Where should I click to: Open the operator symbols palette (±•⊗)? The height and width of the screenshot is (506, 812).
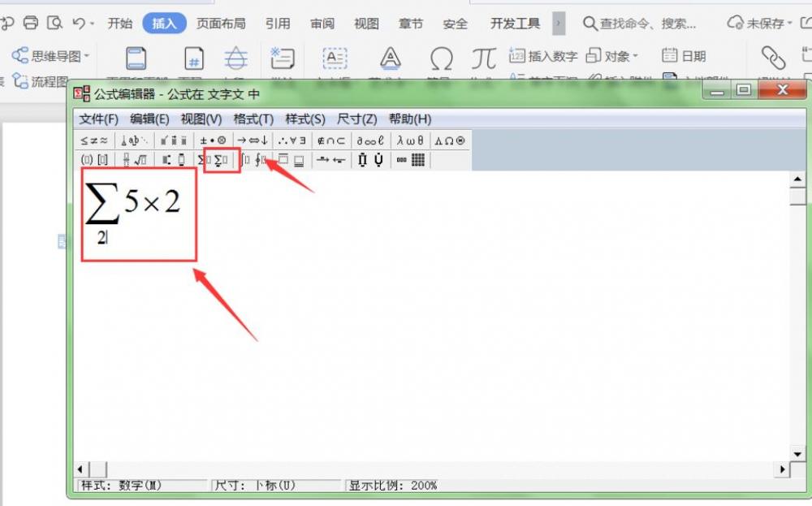tap(214, 141)
